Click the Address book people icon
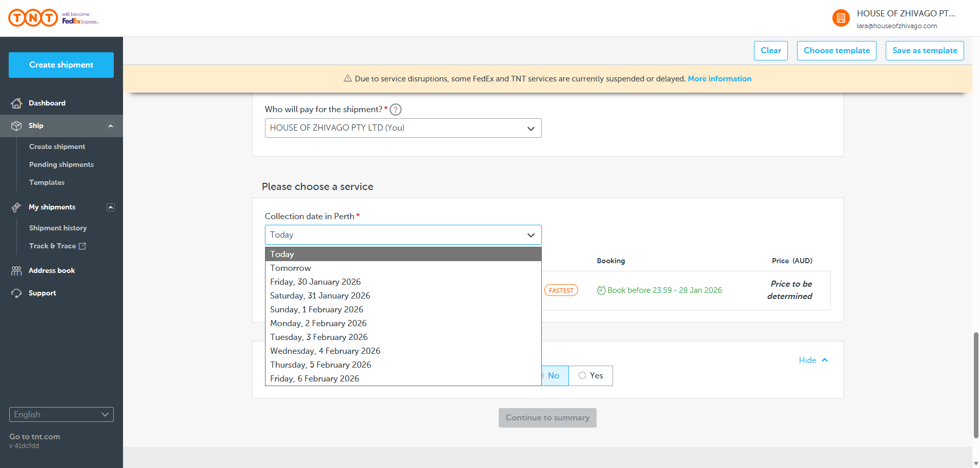 point(16,271)
